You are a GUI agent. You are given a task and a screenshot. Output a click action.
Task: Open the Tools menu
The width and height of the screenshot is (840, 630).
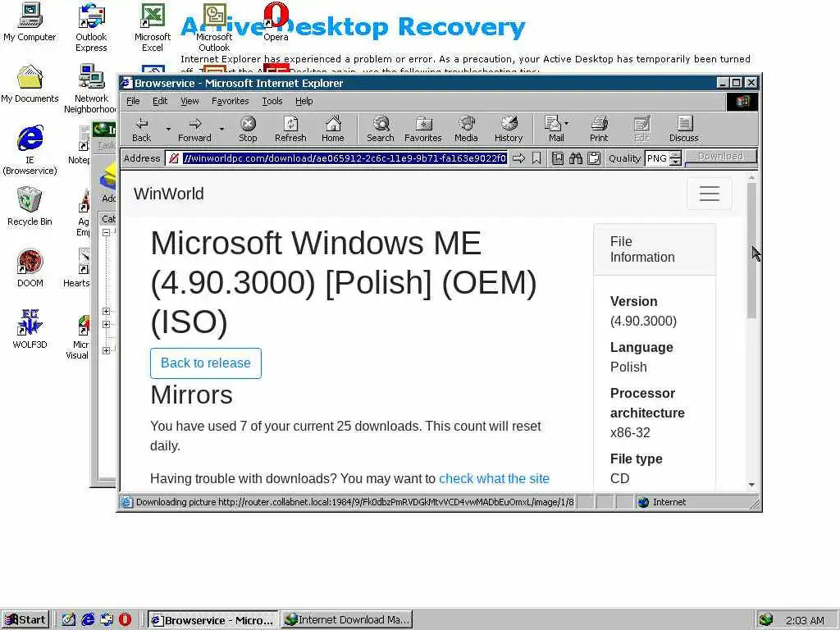272,101
